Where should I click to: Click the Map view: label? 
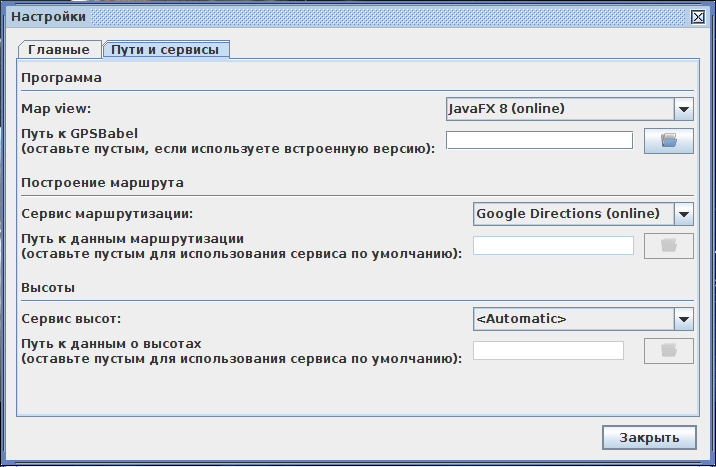(x=56, y=109)
